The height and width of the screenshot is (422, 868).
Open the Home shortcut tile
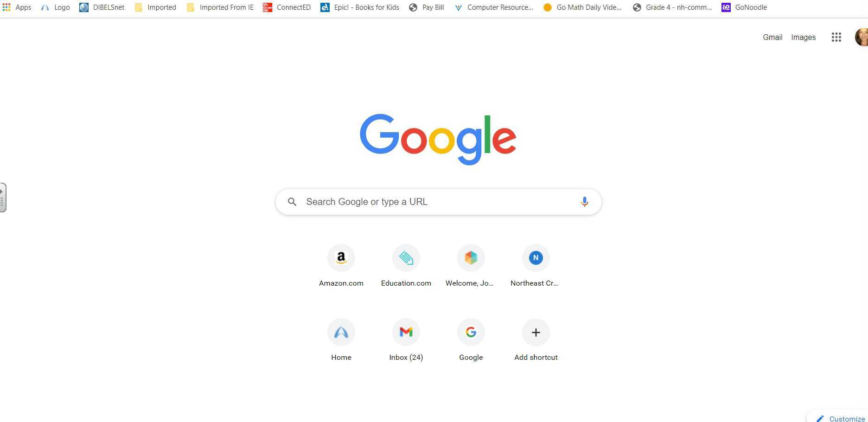341,340
